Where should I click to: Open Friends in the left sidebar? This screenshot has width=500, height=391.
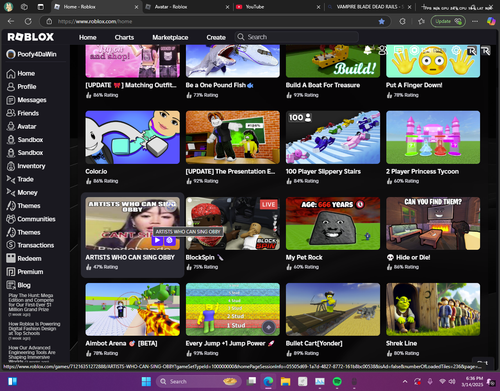[x=22, y=113]
